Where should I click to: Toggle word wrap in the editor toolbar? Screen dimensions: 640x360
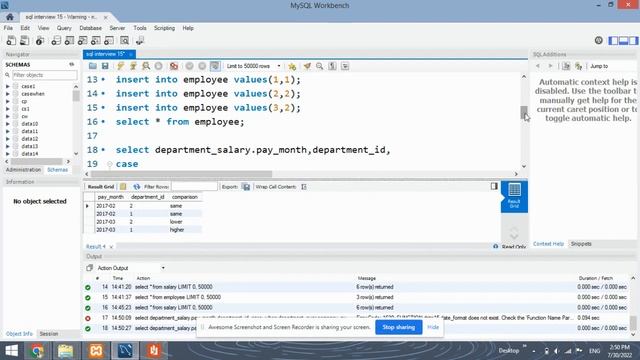click(x=345, y=66)
